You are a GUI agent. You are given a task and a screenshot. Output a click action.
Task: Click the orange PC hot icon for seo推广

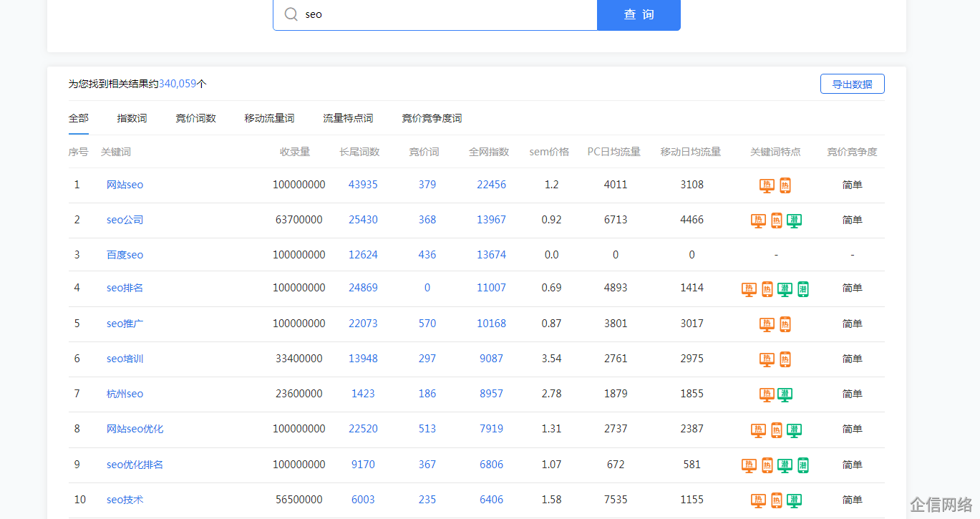pyautogui.click(x=767, y=324)
